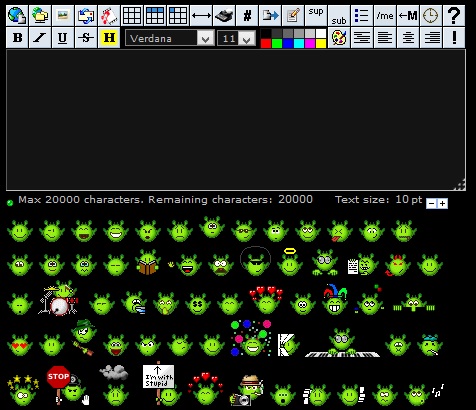
Task: Click the /me action button
Action: 385,15
